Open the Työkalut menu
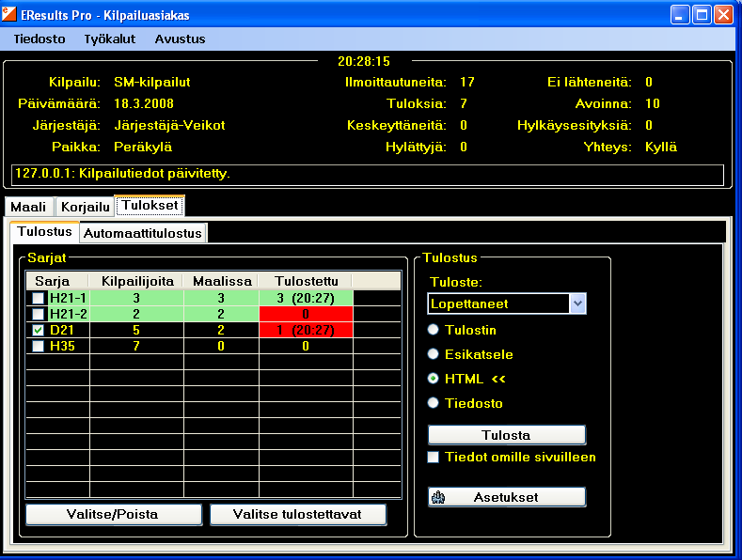Viewport: 742px width, 560px height. pyautogui.click(x=110, y=39)
